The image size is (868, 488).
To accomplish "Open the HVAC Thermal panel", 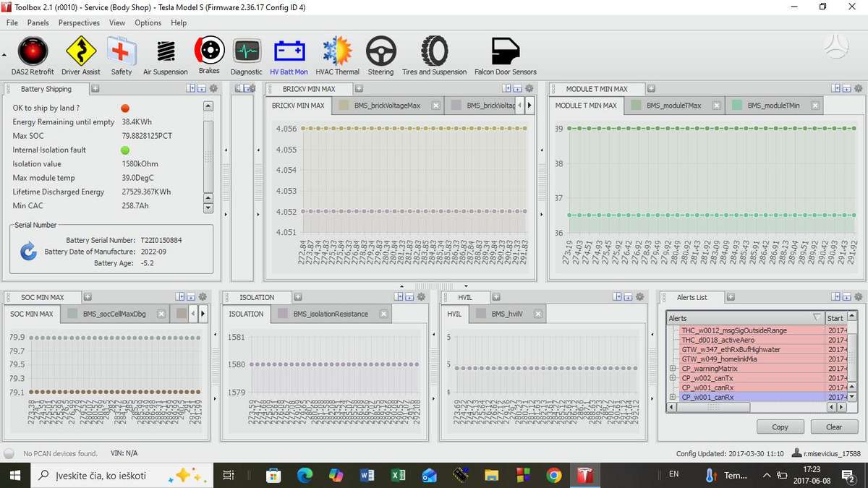I will pyautogui.click(x=337, y=56).
